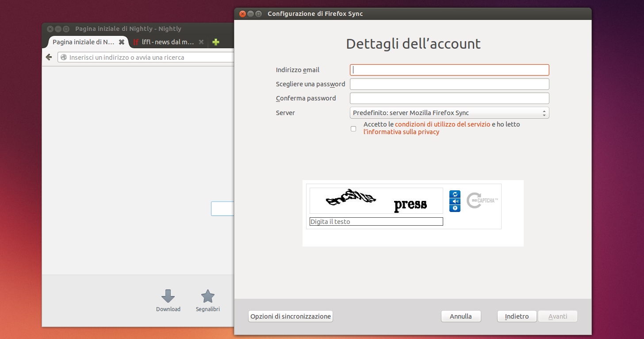Screen dimensions: 644x339
Task: Close the 'Pagina iniziale di N…' tab
Action: [x=121, y=42]
